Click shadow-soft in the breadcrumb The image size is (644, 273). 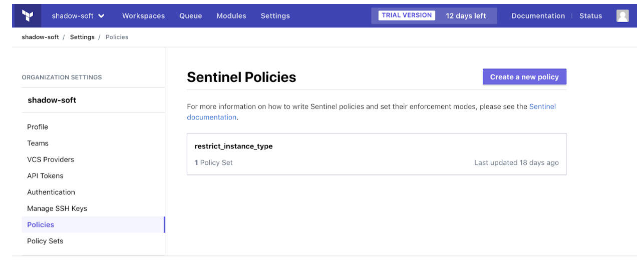tap(40, 37)
